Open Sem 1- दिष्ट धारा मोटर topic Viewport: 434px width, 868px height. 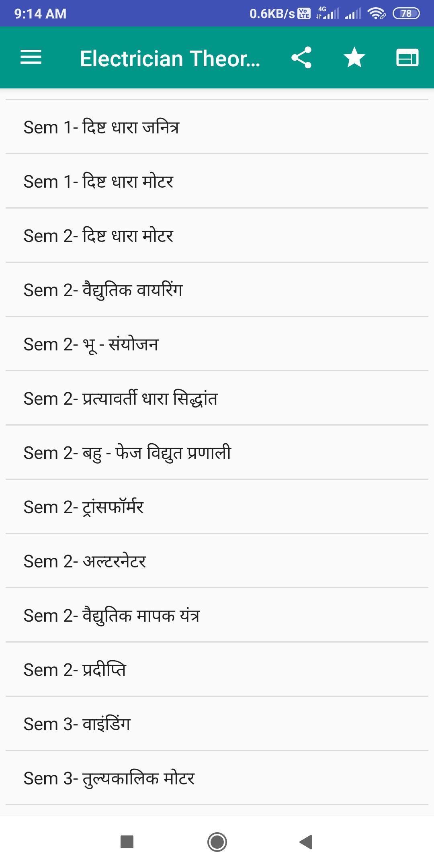coord(217,182)
